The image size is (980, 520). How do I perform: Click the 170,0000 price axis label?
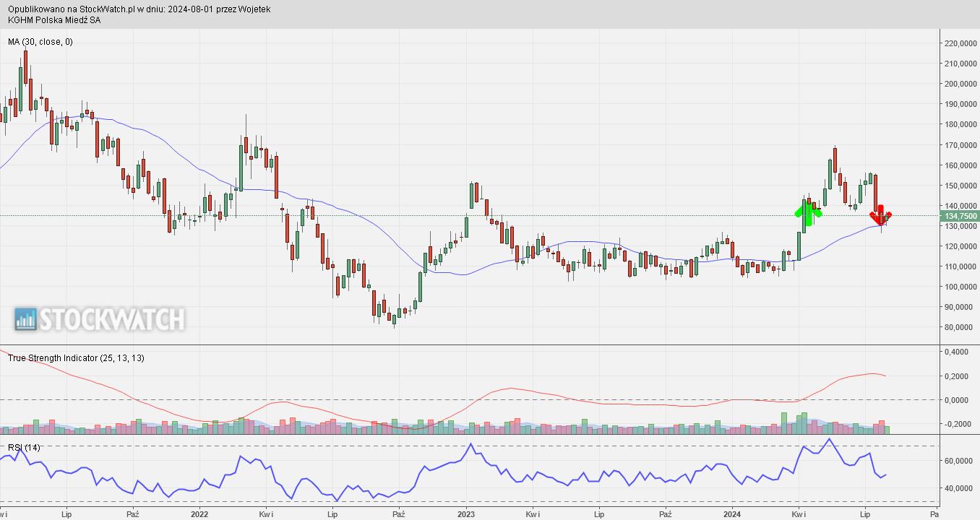click(961, 145)
